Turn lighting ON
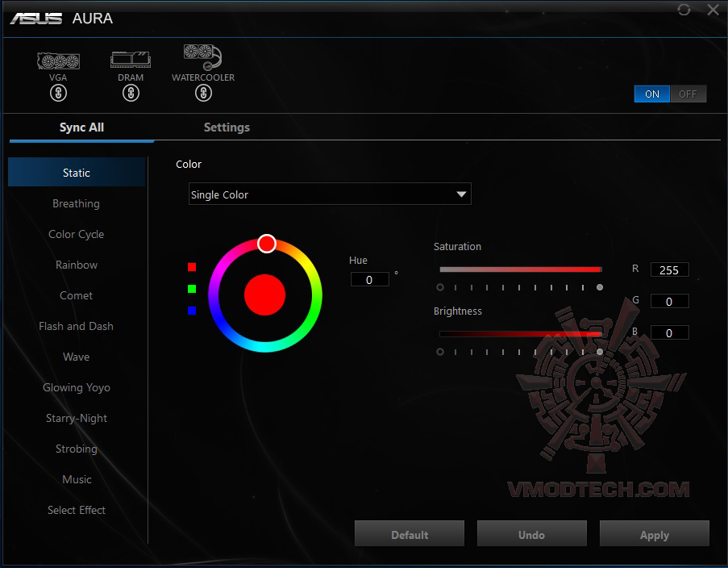 (x=652, y=94)
